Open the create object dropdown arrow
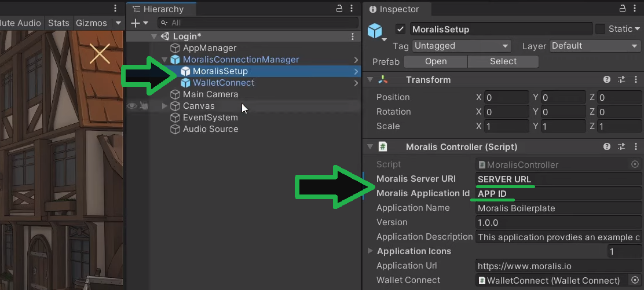 [146, 23]
